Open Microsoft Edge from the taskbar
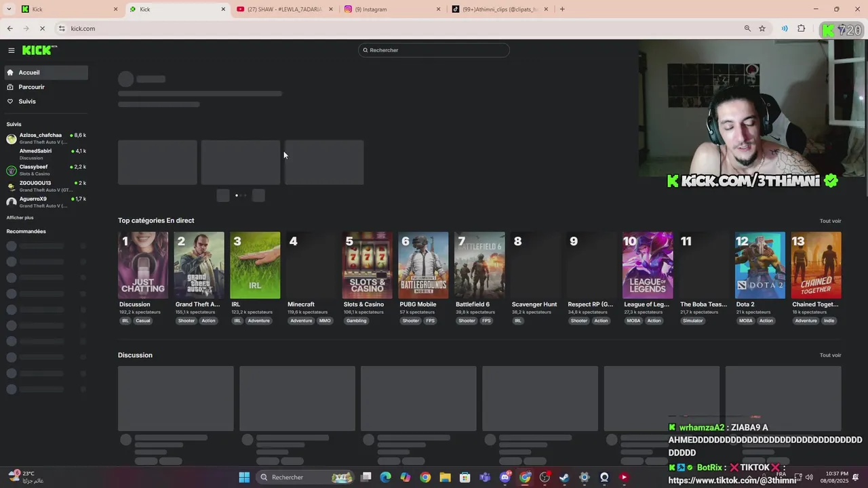 pos(385,477)
